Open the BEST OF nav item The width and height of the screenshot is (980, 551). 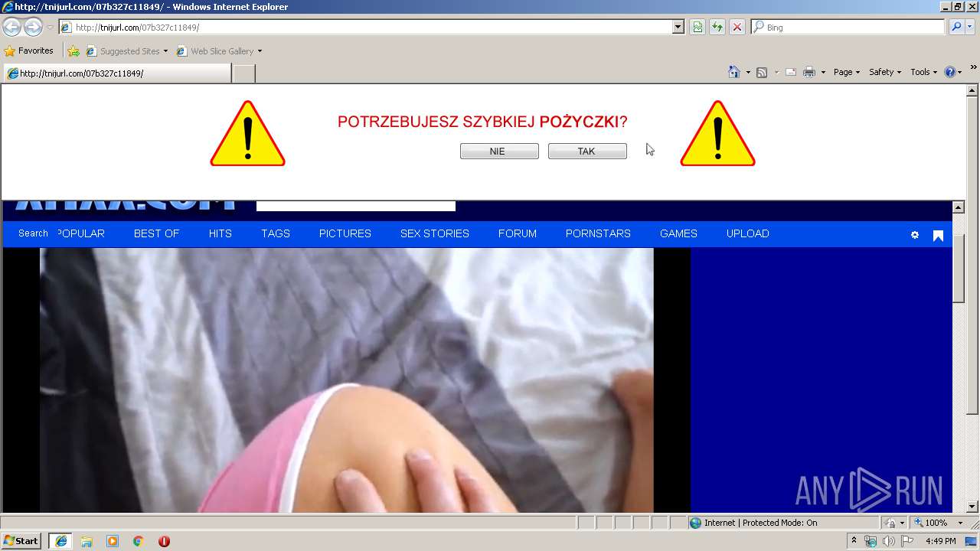(156, 233)
